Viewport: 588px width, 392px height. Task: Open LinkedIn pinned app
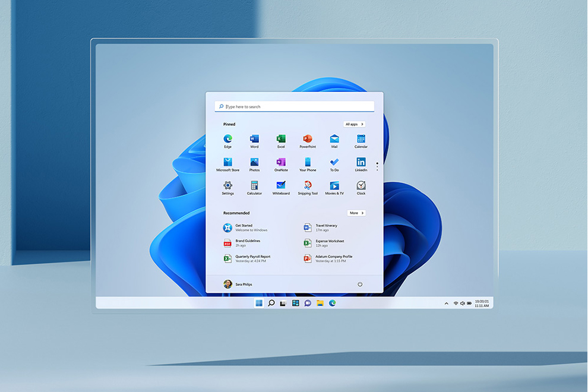tap(361, 165)
